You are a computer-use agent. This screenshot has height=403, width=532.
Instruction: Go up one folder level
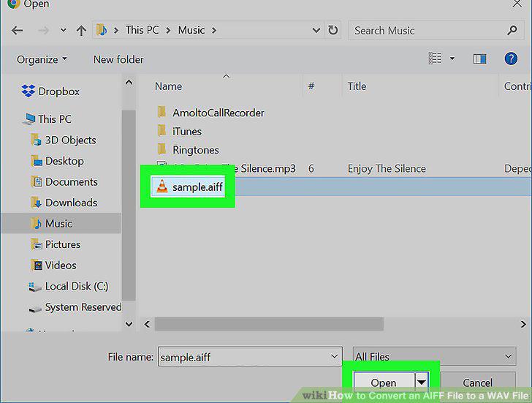tap(81, 31)
